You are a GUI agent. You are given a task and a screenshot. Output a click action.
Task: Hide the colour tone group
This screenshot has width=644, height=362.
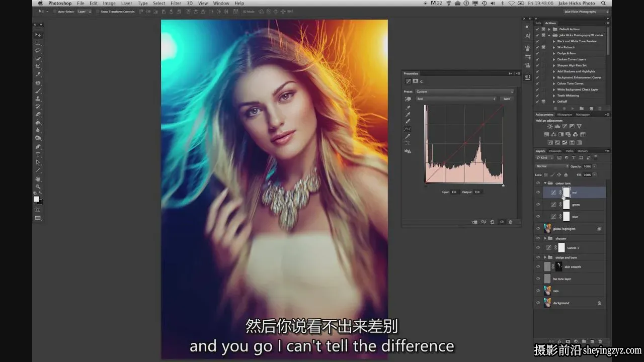[x=538, y=183]
